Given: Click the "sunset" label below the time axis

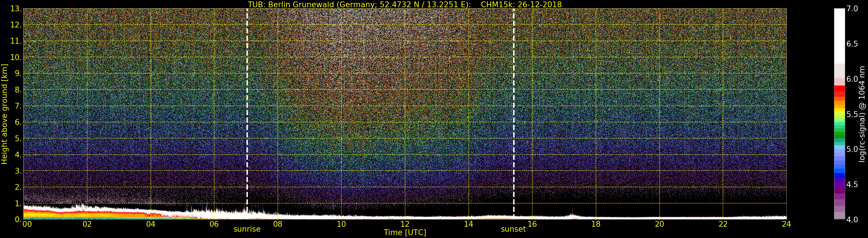Looking at the screenshot, I should (x=513, y=229).
